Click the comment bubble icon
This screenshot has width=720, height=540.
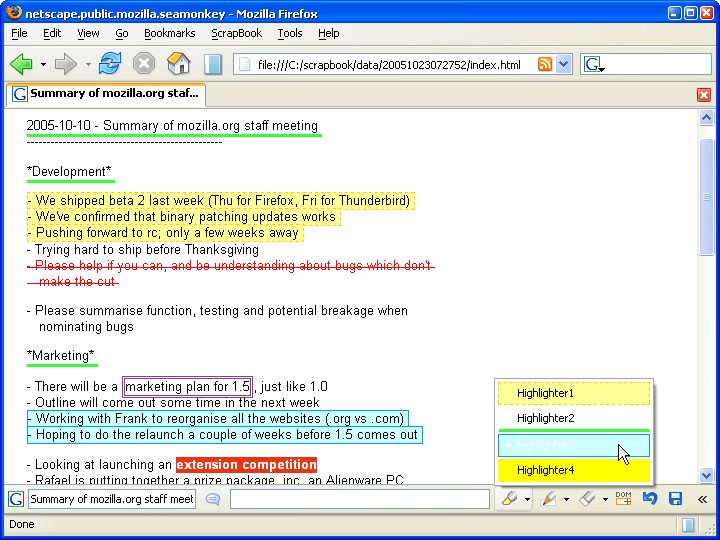click(x=213, y=499)
